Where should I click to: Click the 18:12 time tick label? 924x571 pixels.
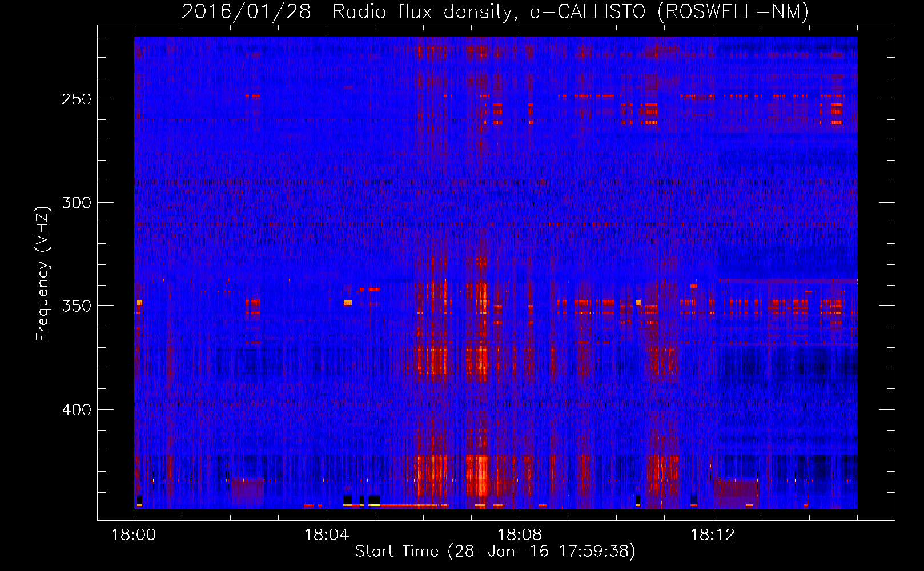[x=713, y=535]
